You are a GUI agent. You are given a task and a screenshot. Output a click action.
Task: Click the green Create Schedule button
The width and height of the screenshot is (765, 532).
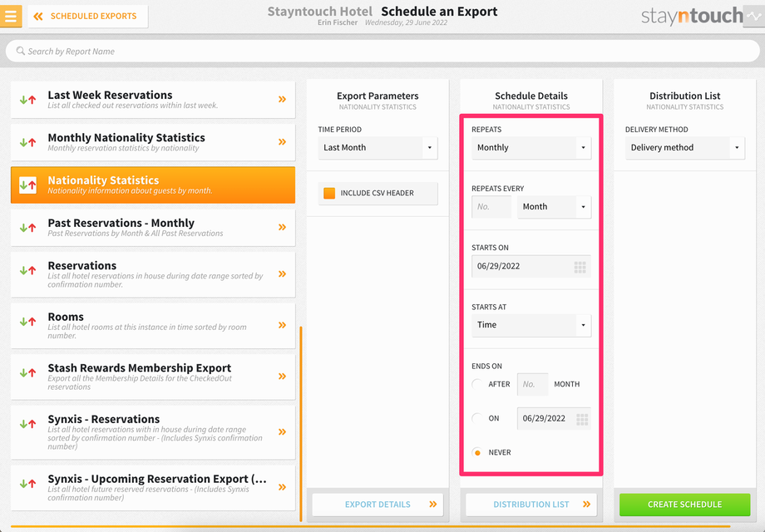(685, 505)
